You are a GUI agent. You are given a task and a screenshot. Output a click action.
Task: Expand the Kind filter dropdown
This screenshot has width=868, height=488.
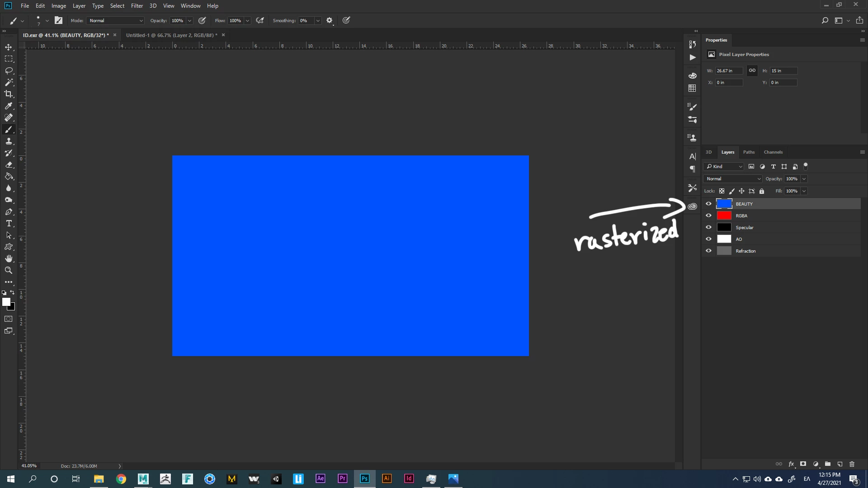point(724,166)
